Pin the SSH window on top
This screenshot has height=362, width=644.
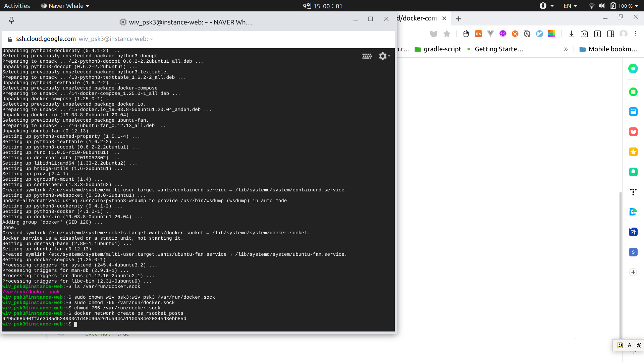(11, 20)
